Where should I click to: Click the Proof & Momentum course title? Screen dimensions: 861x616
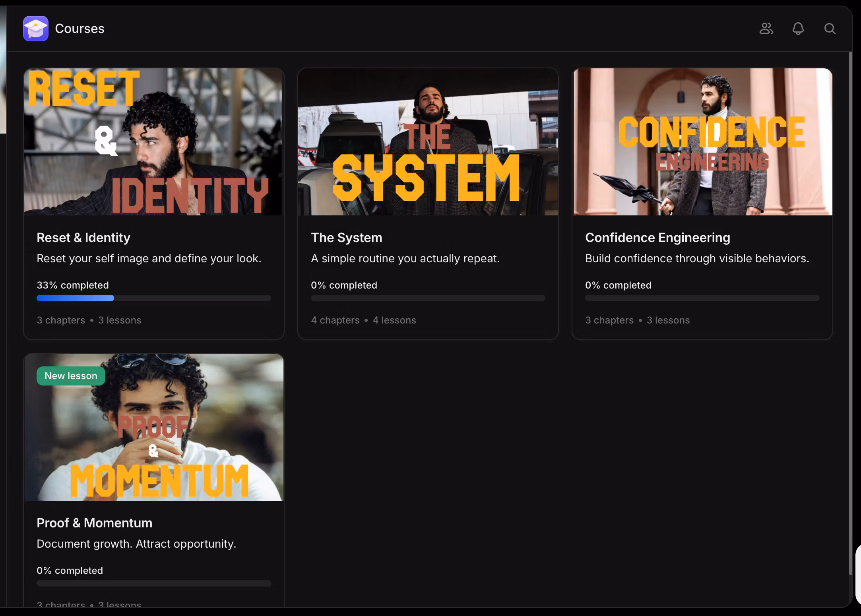click(x=94, y=523)
